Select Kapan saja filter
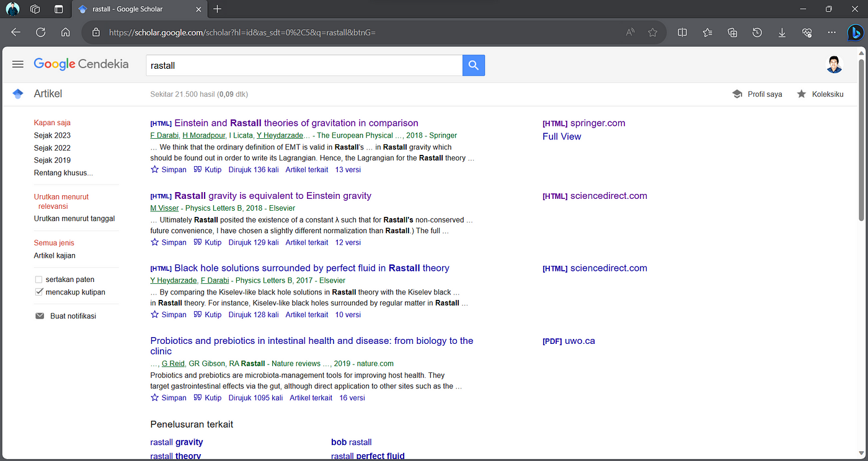 point(52,123)
